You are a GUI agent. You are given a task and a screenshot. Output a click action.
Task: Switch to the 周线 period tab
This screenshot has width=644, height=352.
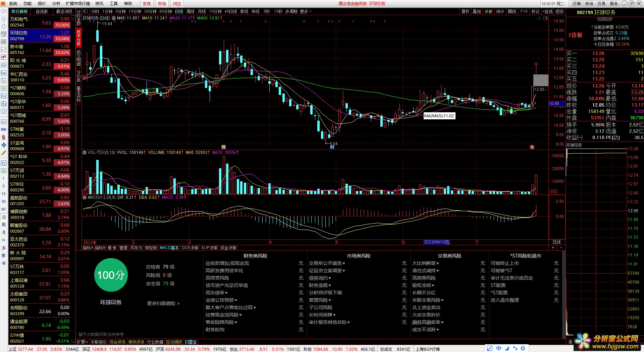[191, 11]
